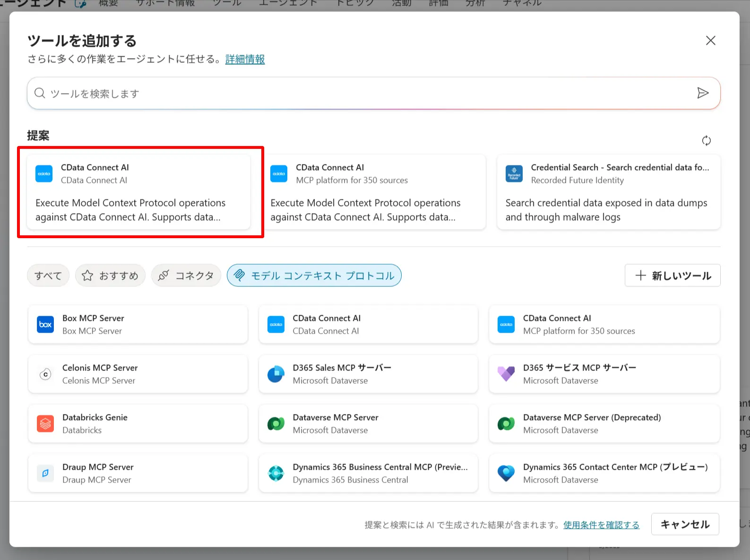Click the Draup MCP Server icon
Viewport: 750px width, 560px height.
45,473
